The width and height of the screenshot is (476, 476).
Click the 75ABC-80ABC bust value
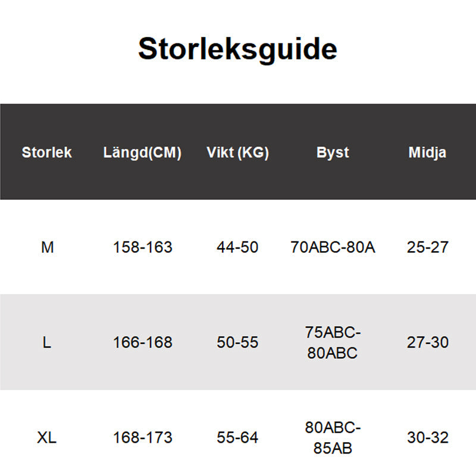[333, 343]
